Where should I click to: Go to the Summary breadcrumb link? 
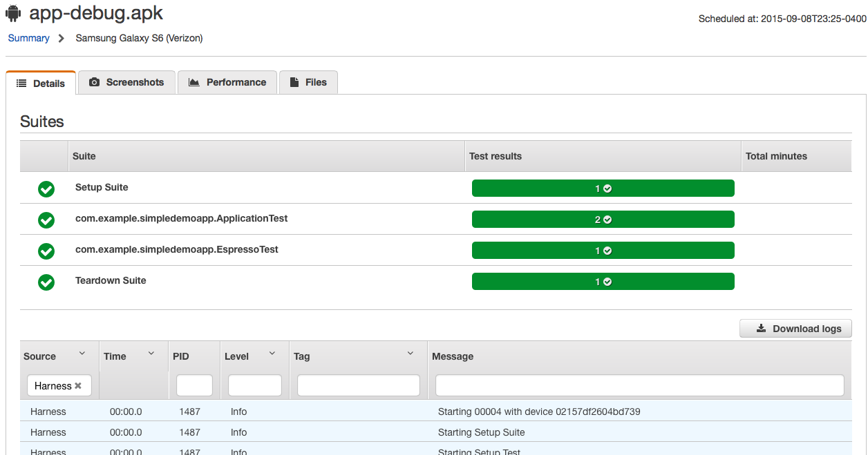[28, 39]
